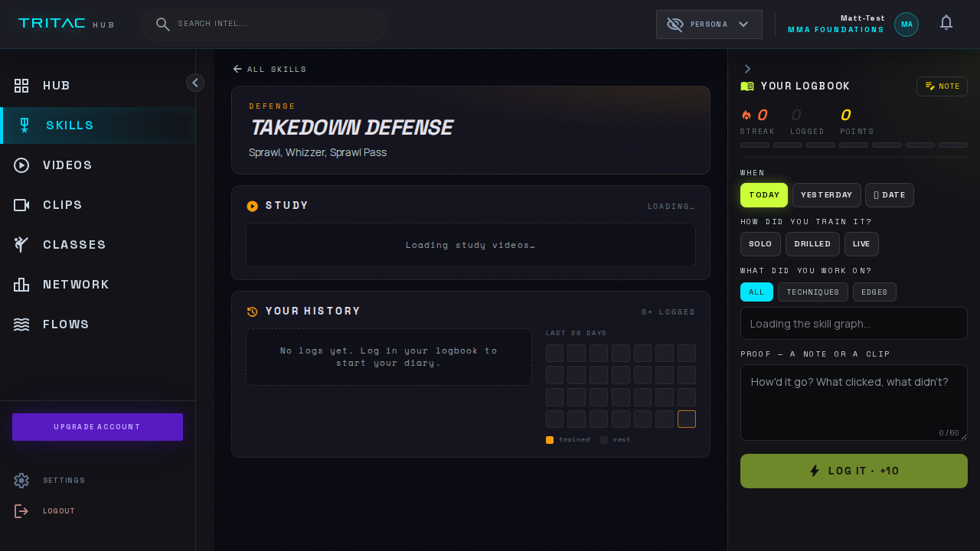Click the Logged counter value
The width and height of the screenshot is (980, 551).
[x=795, y=116]
